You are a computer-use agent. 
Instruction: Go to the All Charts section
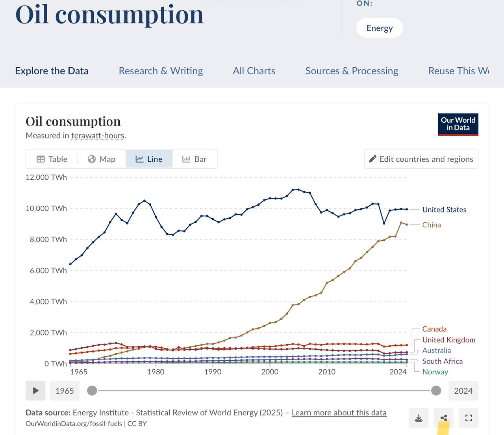pyautogui.click(x=254, y=71)
